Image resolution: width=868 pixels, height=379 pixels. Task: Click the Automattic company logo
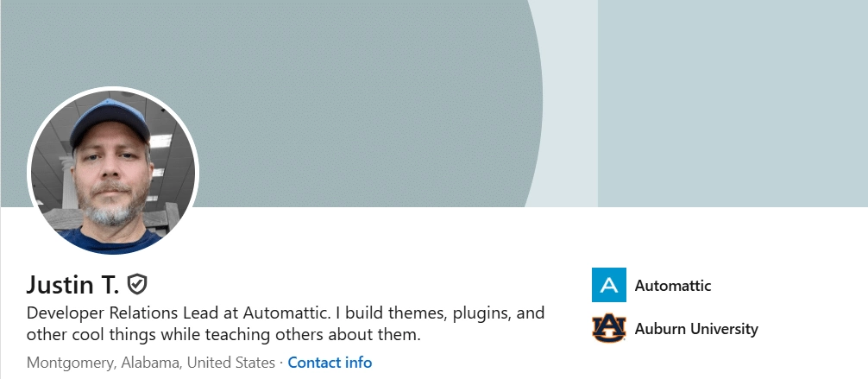(x=608, y=285)
